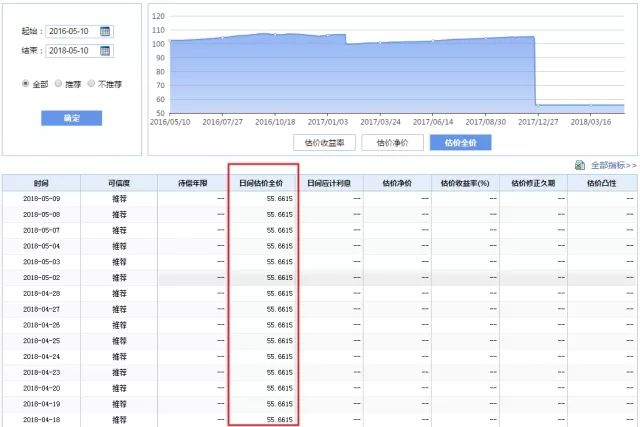Click 55.6615 value in 2018-04-28 row
This screenshot has height=427, width=640.
coord(280,293)
